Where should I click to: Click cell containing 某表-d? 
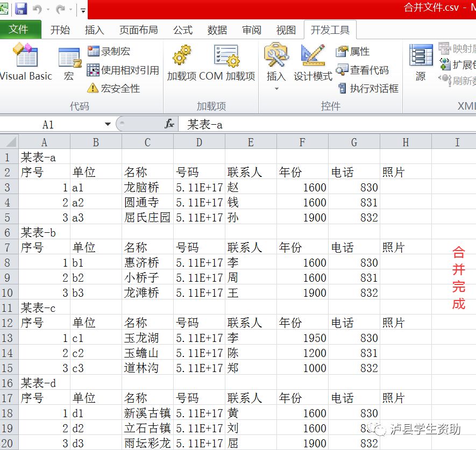click(44, 383)
